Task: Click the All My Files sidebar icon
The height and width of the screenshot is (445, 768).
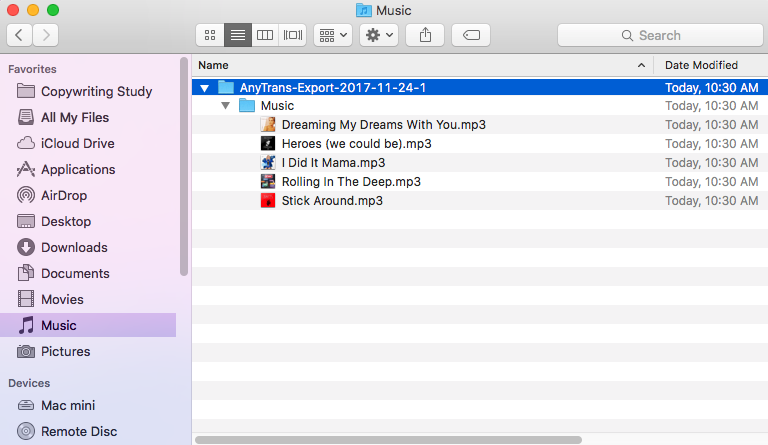Action: point(26,117)
